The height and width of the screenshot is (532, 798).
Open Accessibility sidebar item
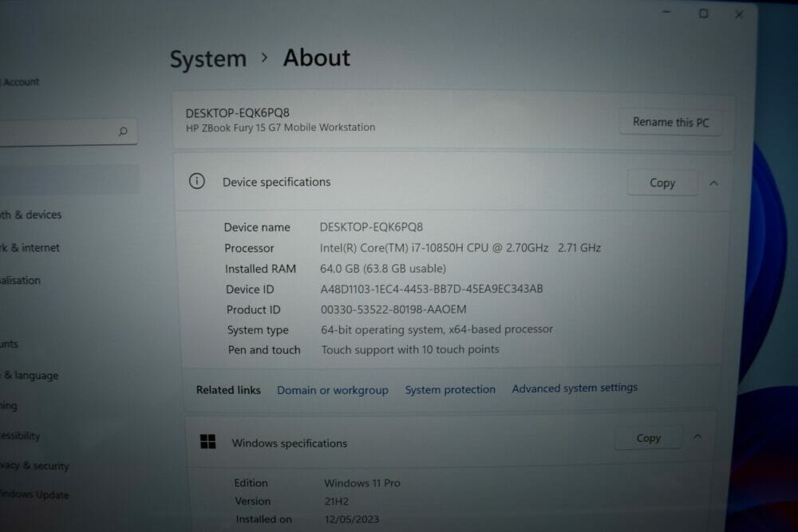tap(20, 435)
